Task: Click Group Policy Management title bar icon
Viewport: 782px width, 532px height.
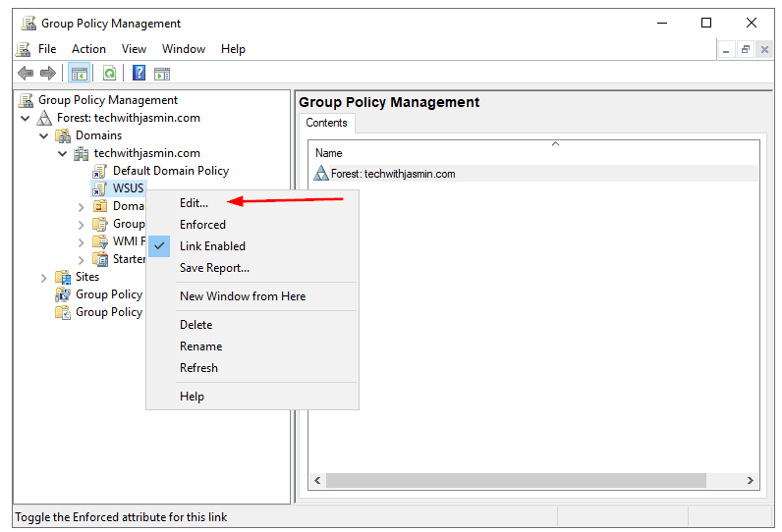Action: click(28, 23)
